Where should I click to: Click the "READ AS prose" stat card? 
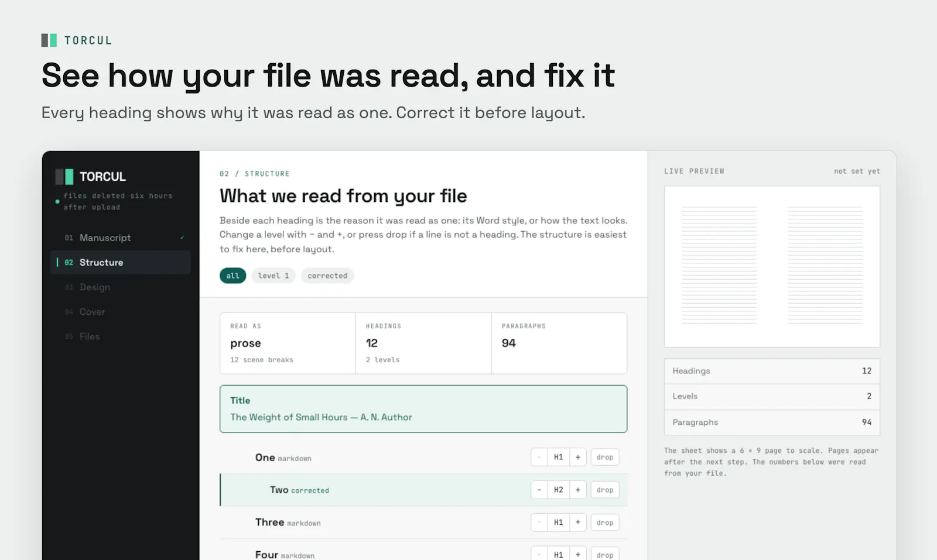point(288,343)
